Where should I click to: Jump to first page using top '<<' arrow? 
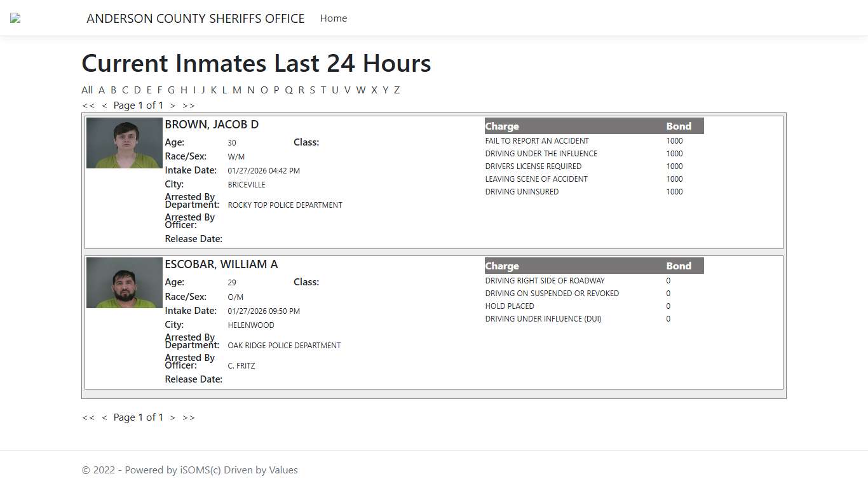88,105
